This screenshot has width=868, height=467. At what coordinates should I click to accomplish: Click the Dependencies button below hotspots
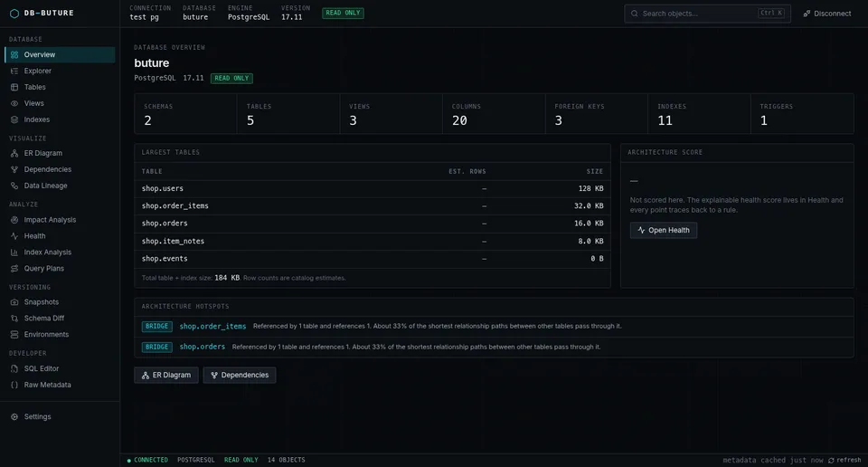coord(239,375)
